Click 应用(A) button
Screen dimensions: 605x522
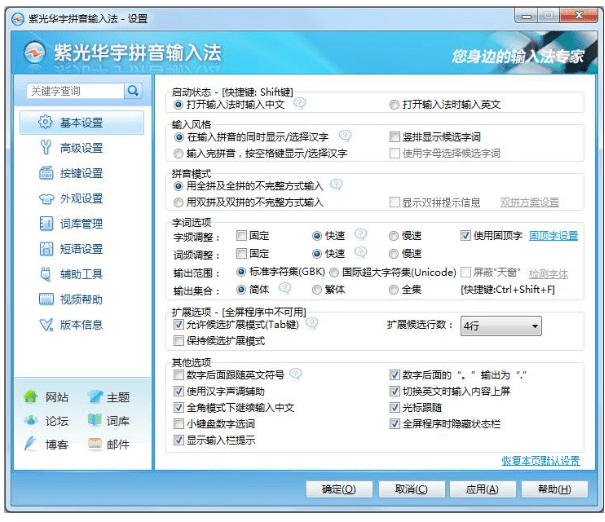[483, 489]
